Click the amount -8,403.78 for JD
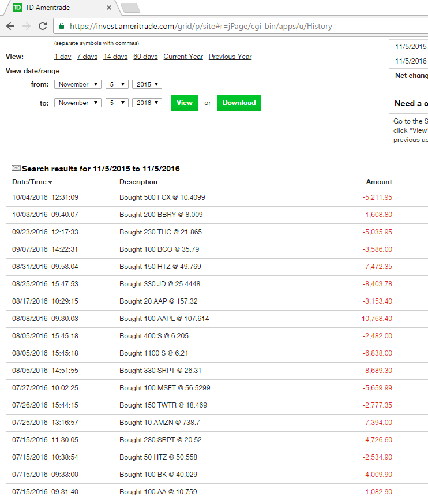The width and height of the screenshot is (428, 504). pyautogui.click(x=377, y=284)
